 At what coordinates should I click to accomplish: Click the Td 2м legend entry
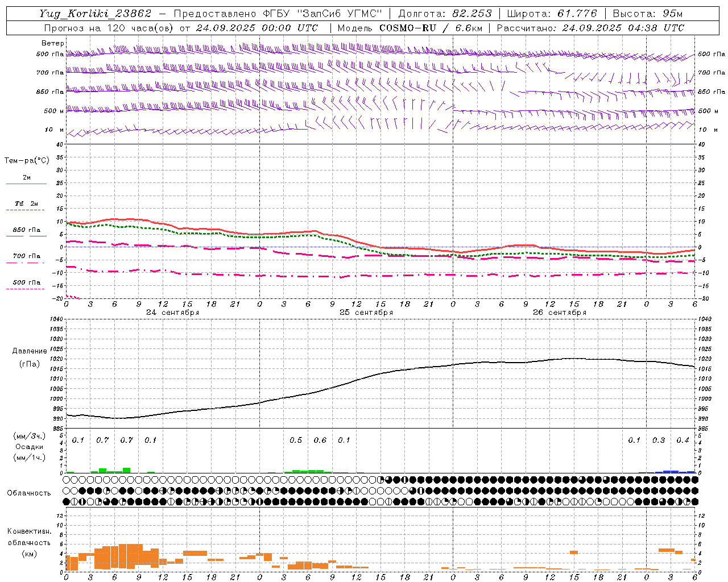click(x=26, y=203)
